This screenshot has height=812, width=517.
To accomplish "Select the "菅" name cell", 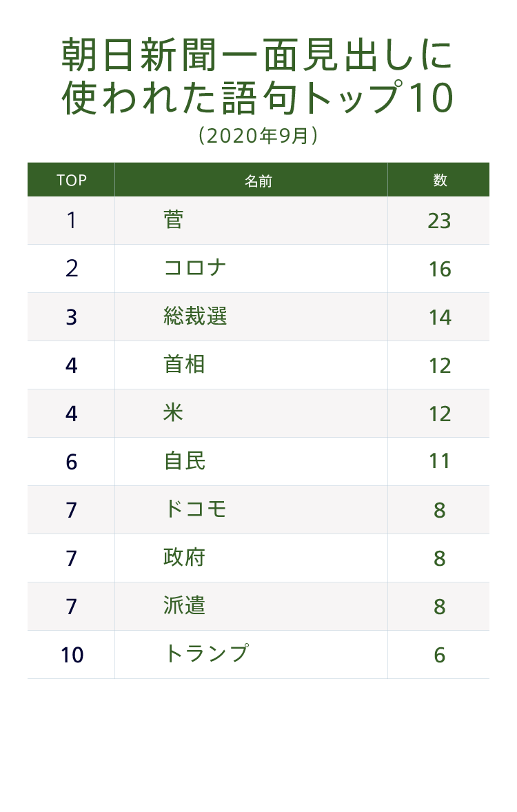I will [x=174, y=220].
